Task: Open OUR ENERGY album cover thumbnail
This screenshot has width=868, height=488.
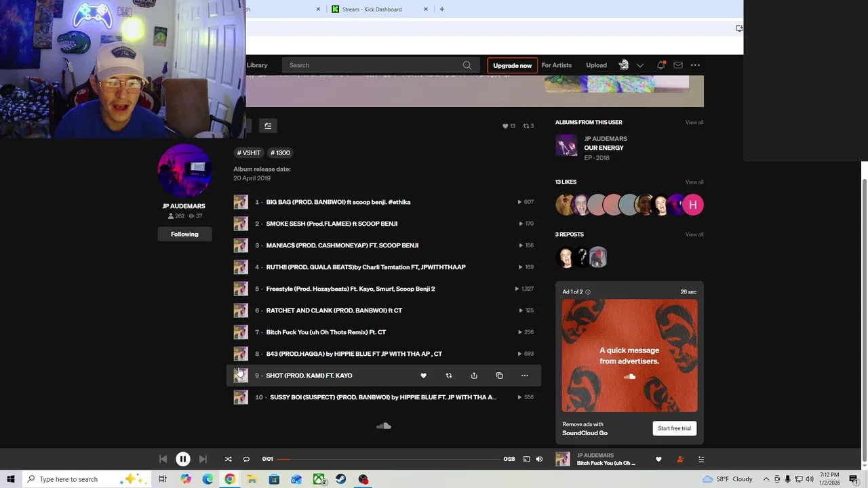Action: (x=566, y=146)
